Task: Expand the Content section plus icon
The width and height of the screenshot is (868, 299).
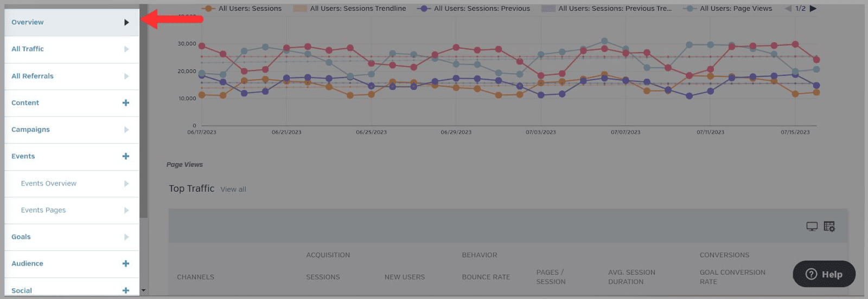Action: (x=126, y=103)
